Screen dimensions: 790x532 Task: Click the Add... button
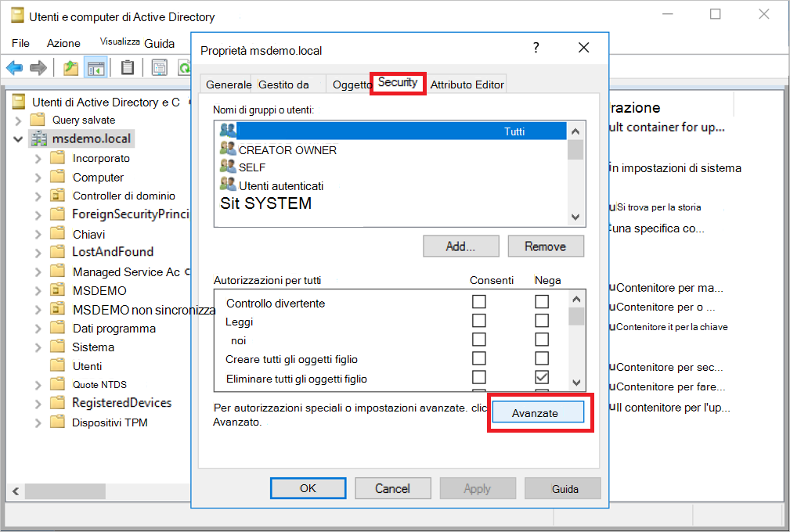[461, 246]
